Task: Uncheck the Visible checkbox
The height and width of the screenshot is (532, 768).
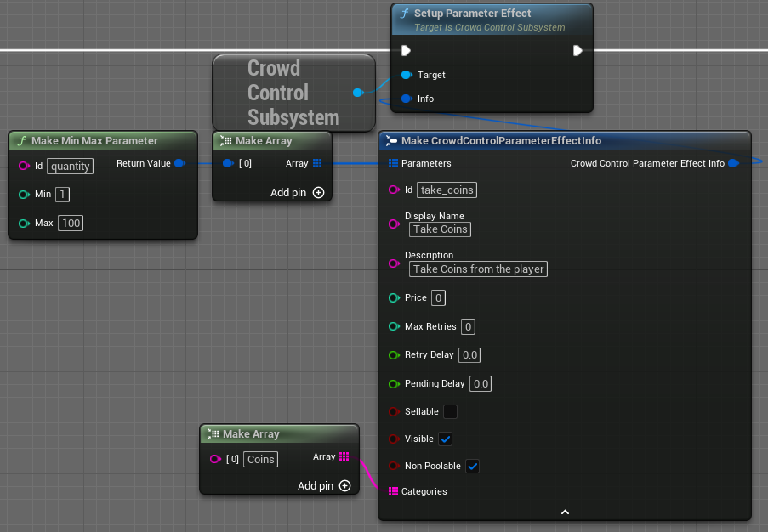Action: point(445,439)
